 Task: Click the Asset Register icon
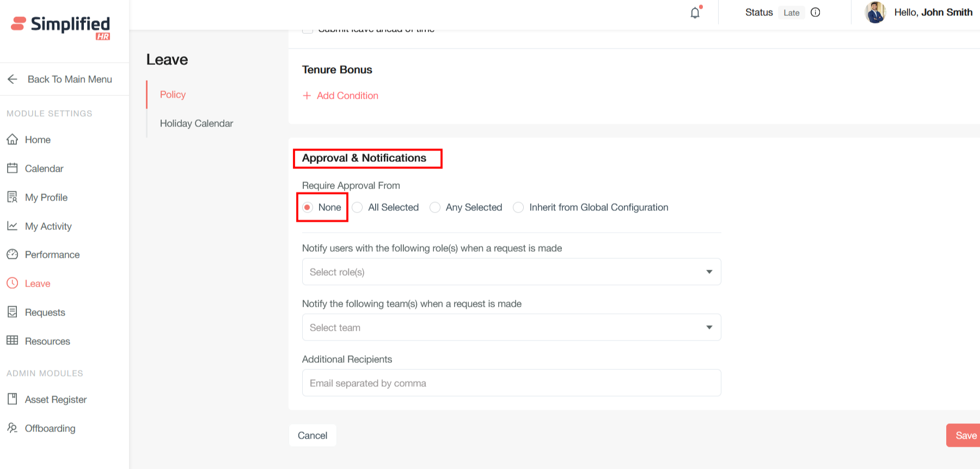coord(13,399)
